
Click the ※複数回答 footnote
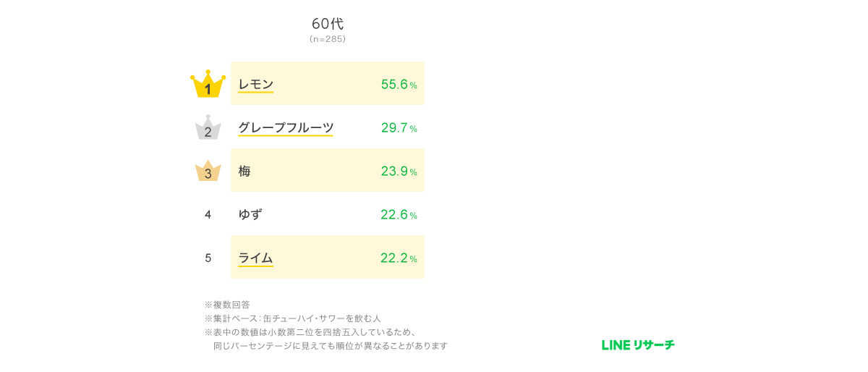coord(227,305)
